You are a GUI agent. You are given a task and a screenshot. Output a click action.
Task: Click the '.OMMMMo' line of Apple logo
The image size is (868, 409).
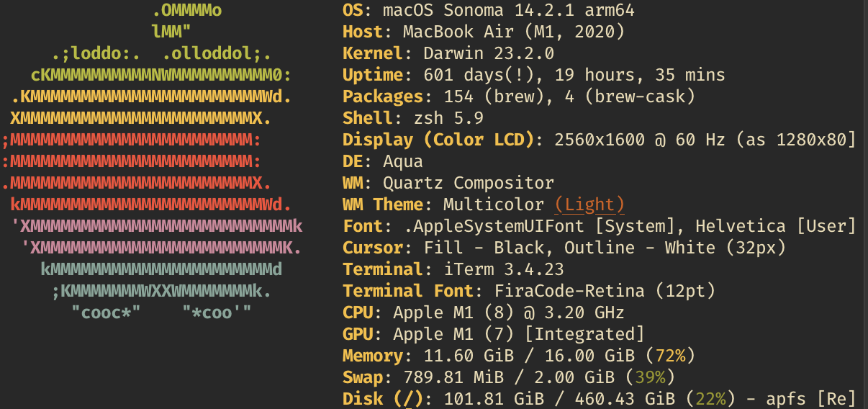[186, 11]
